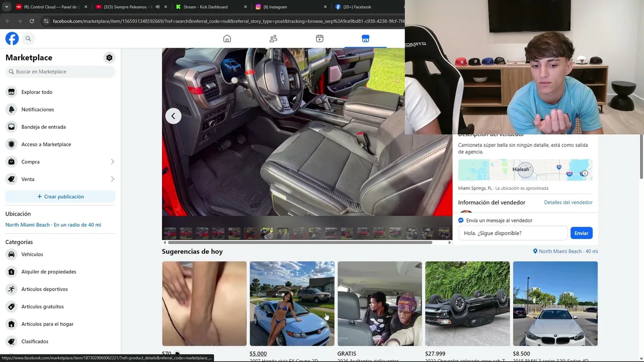Open the white BMW 3 series listing
This screenshot has height=362, width=644.
point(555,304)
